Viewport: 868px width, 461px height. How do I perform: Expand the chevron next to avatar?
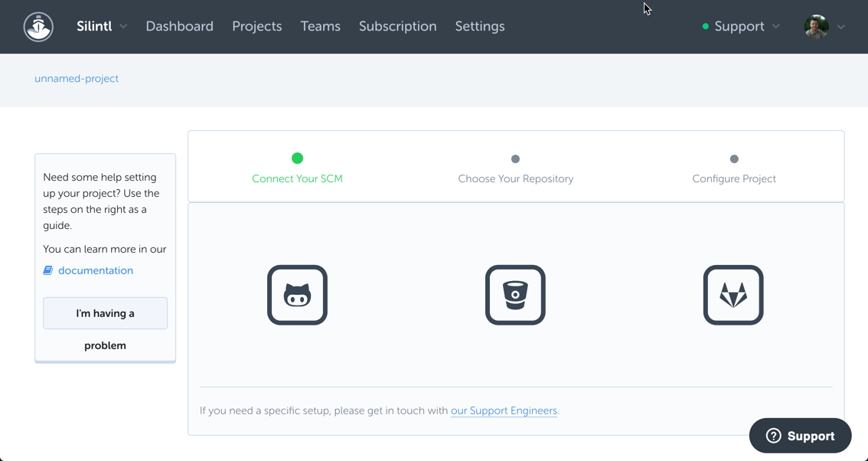[841, 27]
